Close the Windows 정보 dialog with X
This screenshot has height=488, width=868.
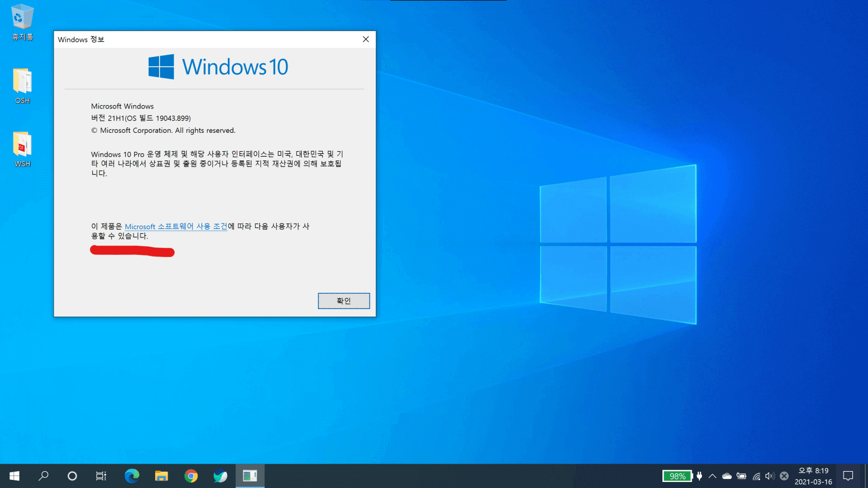coord(366,39)
